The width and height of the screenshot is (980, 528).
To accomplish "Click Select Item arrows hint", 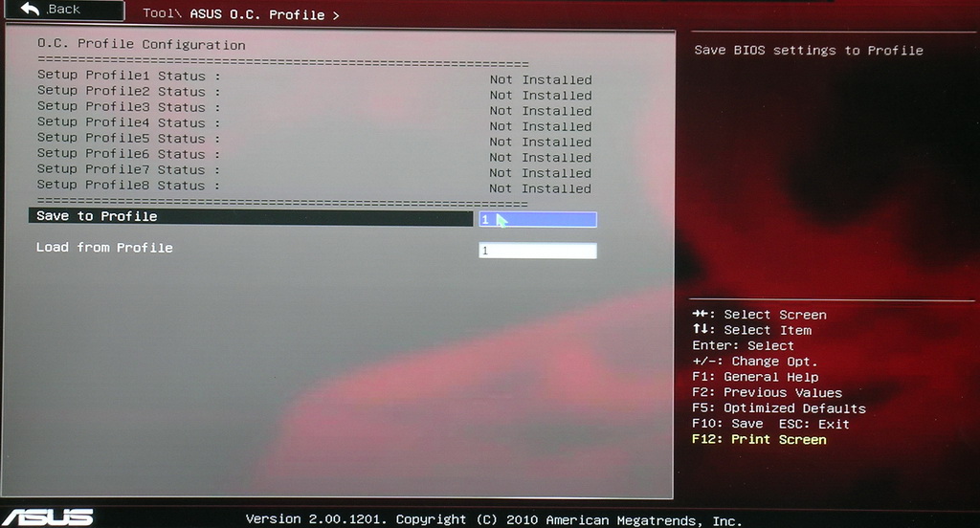I will pos(752,330).
